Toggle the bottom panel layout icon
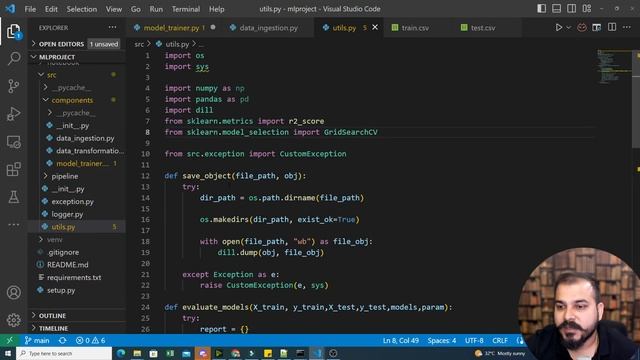Viewport: 640px width, 360px height. click(x=556, y=9)
